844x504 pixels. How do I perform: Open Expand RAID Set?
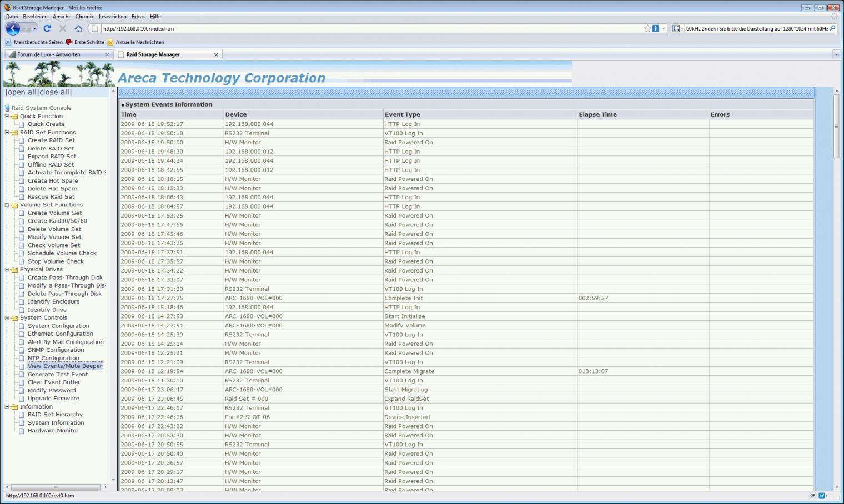click(52, 157)
